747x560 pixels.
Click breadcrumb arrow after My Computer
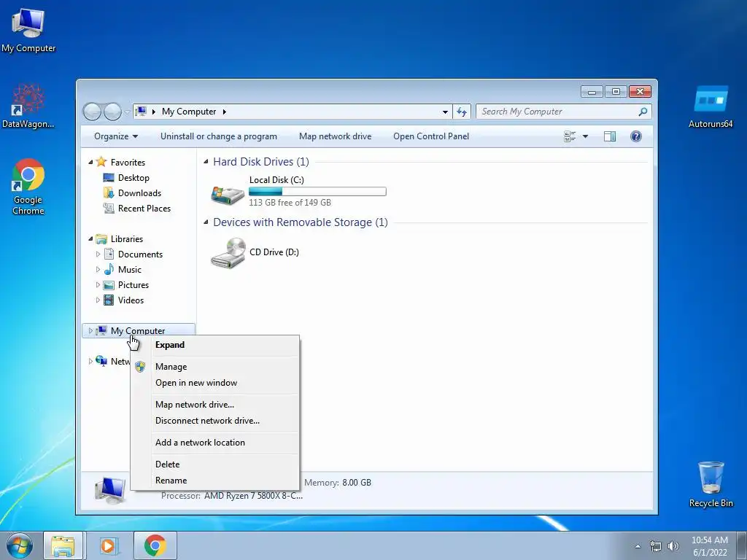(x=225, y=112)
